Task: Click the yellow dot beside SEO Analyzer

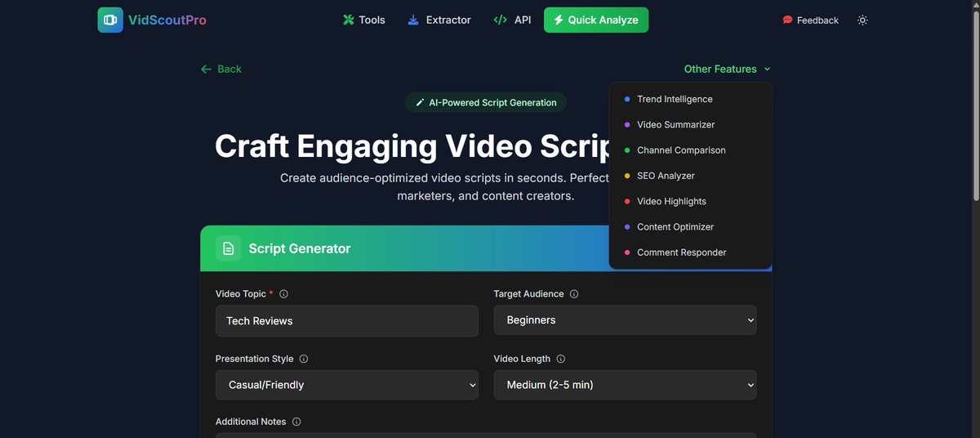Action: pos(627,176)
